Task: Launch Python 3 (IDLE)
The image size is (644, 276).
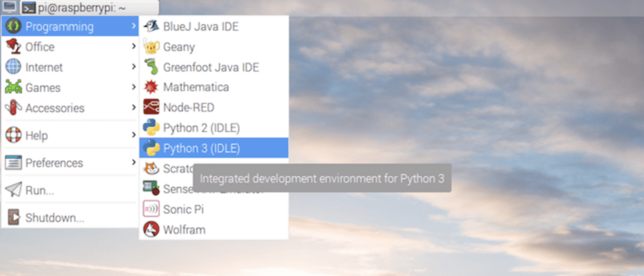Action: click(214, 148)
